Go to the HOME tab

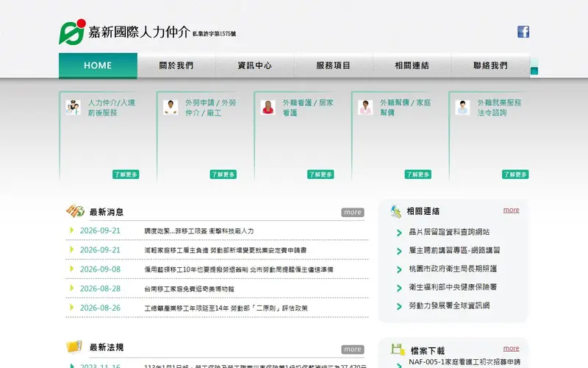click(x=98, y=66)
